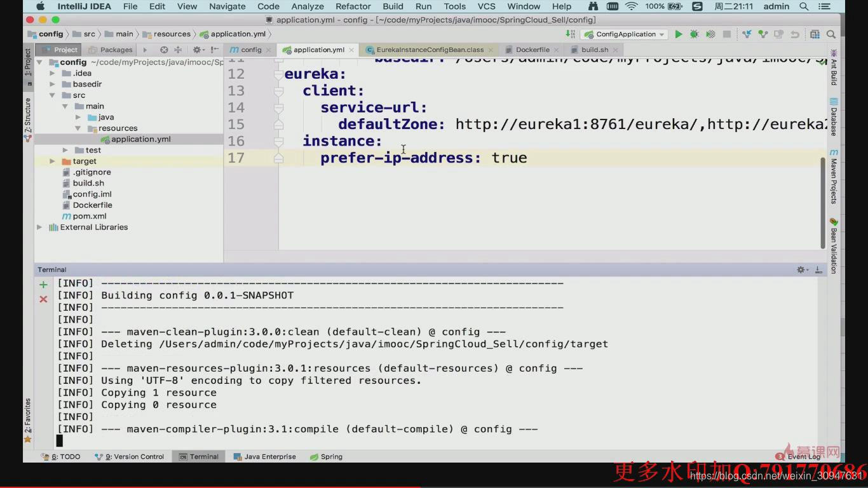This screenshot has width=868, height=488.
Task: Select Dockerfile in project tree
Action: pos(92,205)
